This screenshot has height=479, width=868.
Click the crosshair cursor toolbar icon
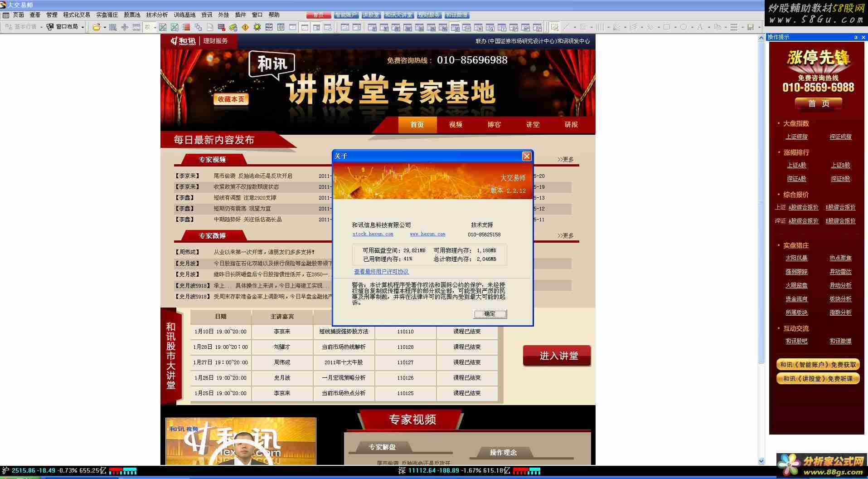coord(125,27)
